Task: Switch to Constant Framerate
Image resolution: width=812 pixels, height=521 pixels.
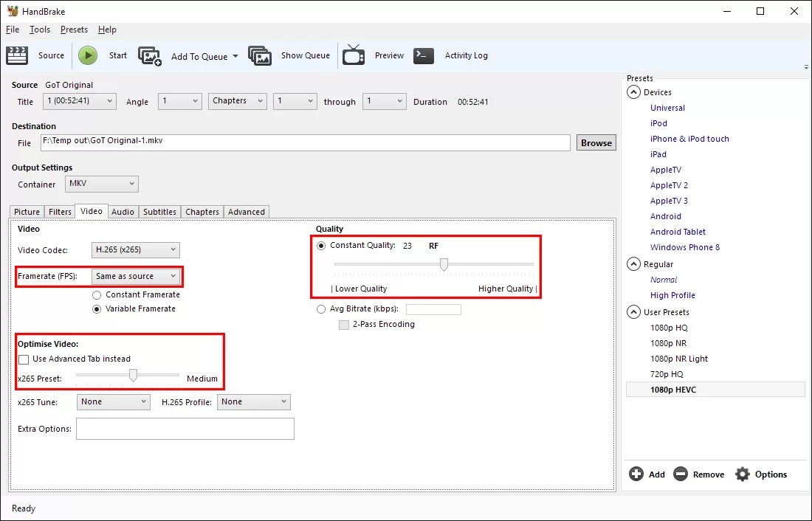Action: pos(97,294)
